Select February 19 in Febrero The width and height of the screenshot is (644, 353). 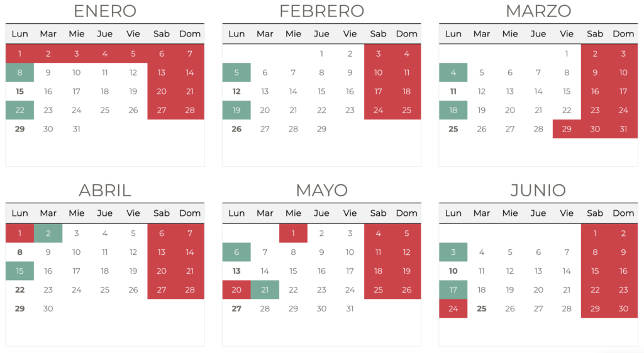coord(236,110)
